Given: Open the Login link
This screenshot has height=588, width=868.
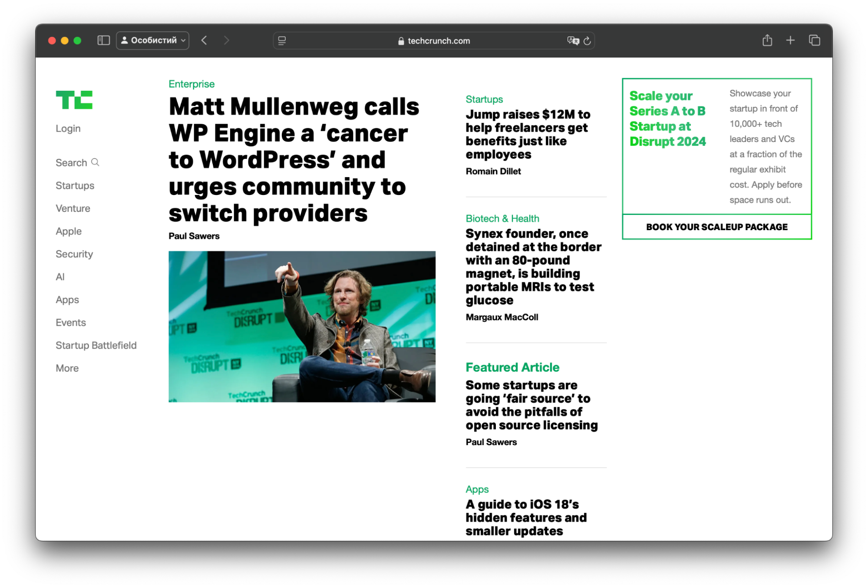Looking at the screenshot, I should (x=68, y=129).
